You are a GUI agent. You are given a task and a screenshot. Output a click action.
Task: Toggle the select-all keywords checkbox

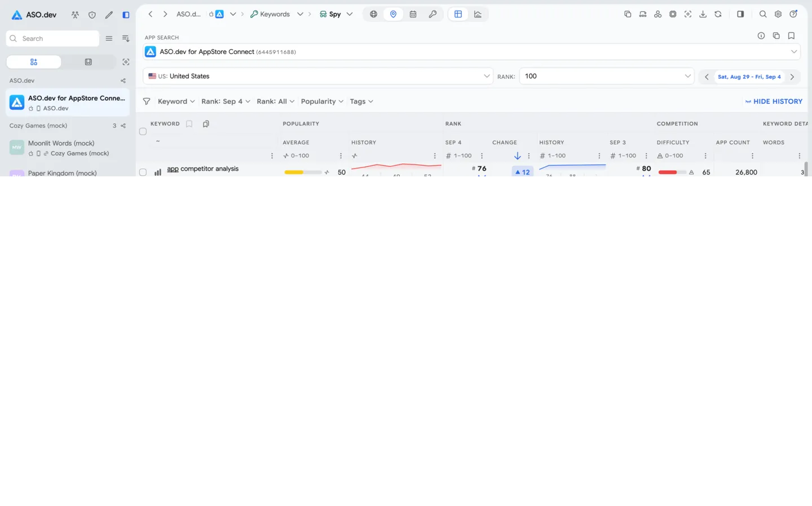[143, 131]
